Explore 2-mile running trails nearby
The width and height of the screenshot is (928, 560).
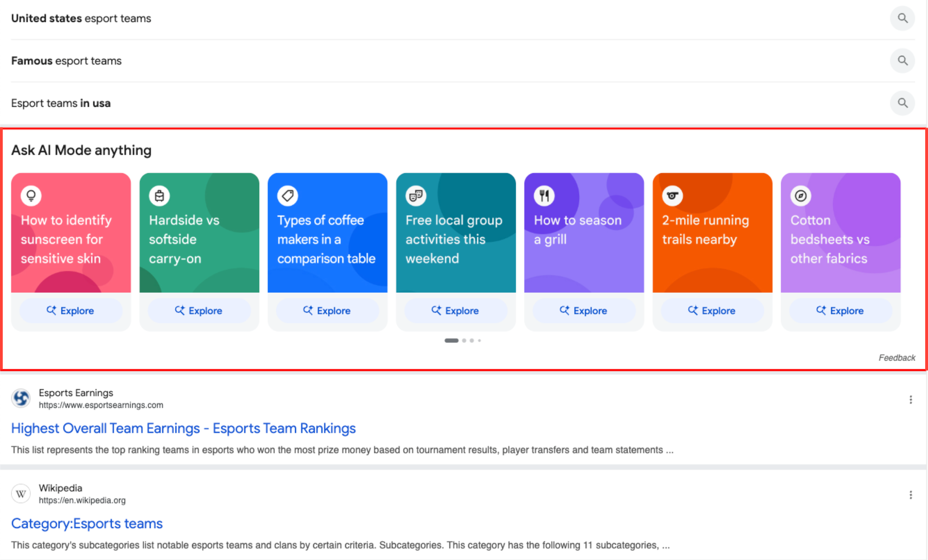point(712,310)
